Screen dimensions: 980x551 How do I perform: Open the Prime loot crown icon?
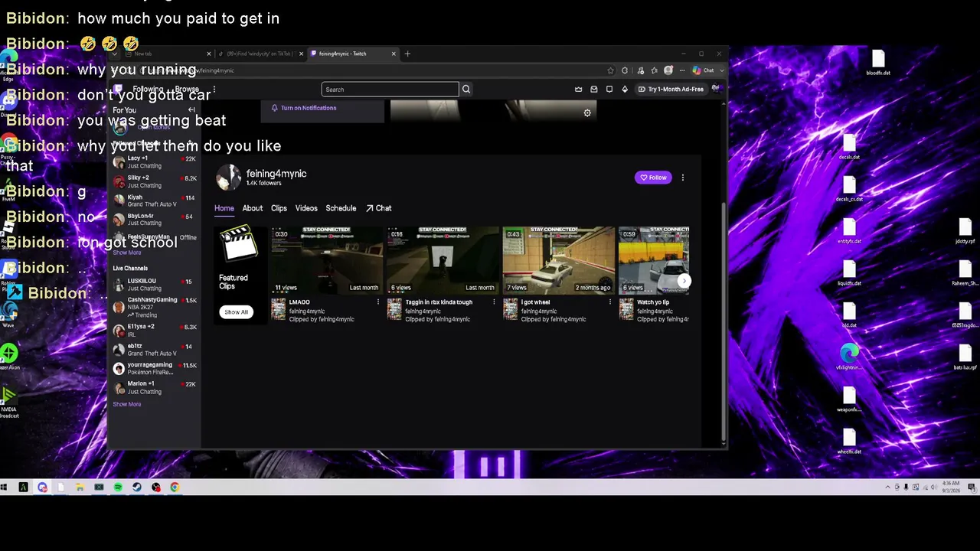pyautogui.click(x=578, y=90)
